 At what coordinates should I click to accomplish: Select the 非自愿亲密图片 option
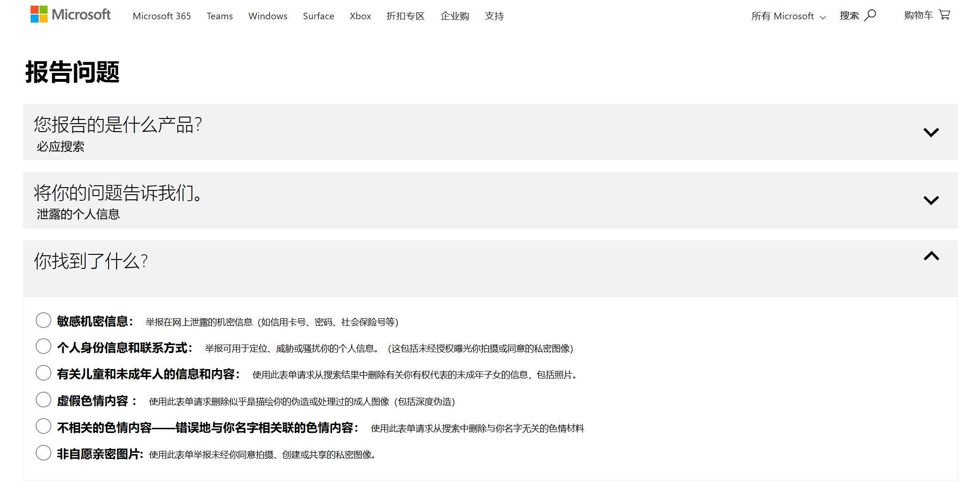(43, 452)
